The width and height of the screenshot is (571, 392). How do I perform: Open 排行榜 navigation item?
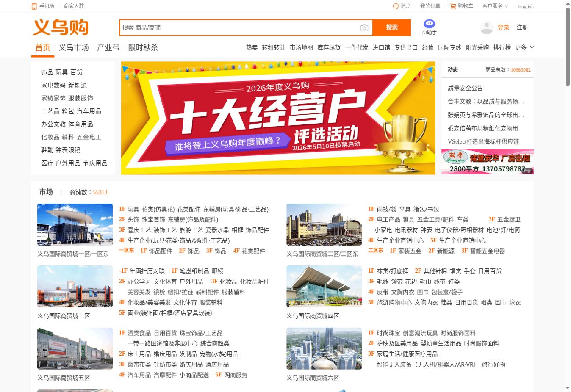pos(502,47)
